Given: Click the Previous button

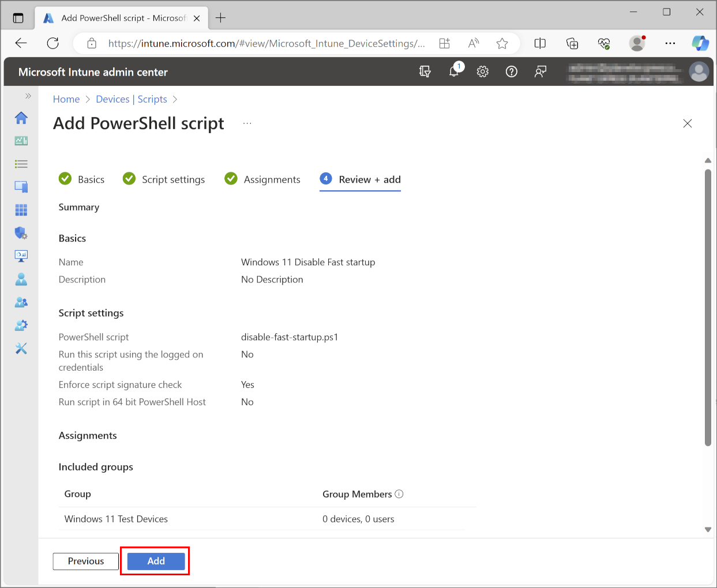Looking at the screenshot, I should point(86,561).
